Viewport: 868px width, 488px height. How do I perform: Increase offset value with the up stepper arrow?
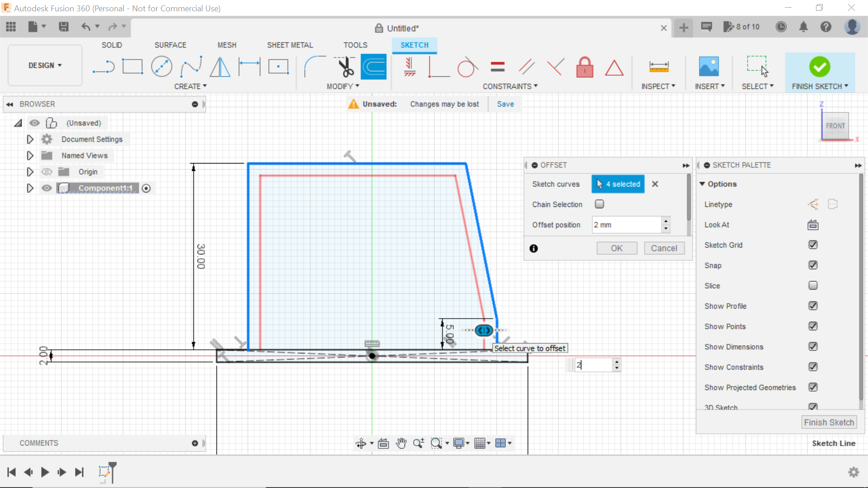(x=666, y=221)
